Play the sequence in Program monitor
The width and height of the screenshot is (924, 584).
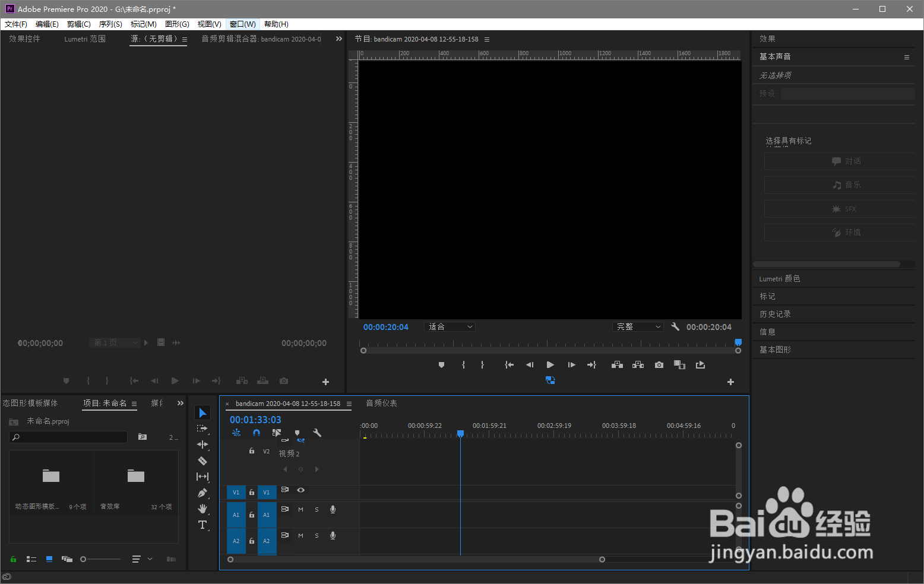(550, 365)
